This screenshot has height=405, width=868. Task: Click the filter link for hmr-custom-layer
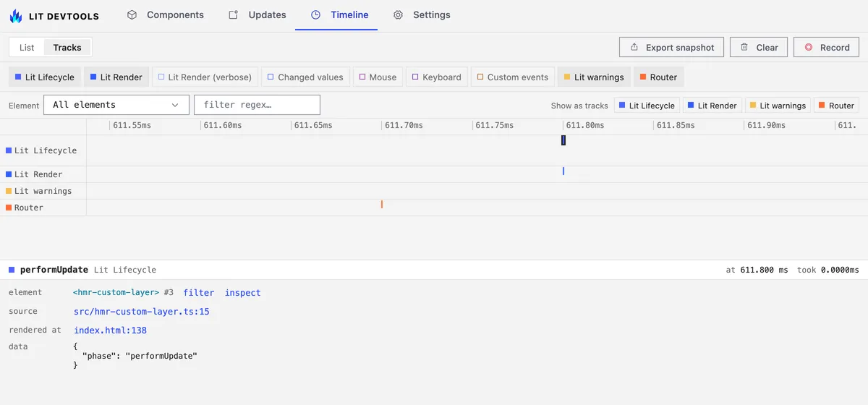coord(199,293)
